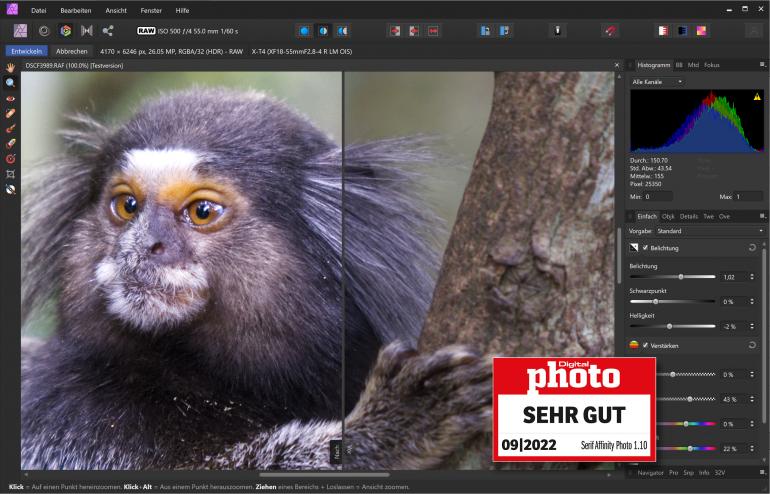770x494 pixels.
Task: Click the histogram yellow warning triangle
Action: (x=757, y=97)
